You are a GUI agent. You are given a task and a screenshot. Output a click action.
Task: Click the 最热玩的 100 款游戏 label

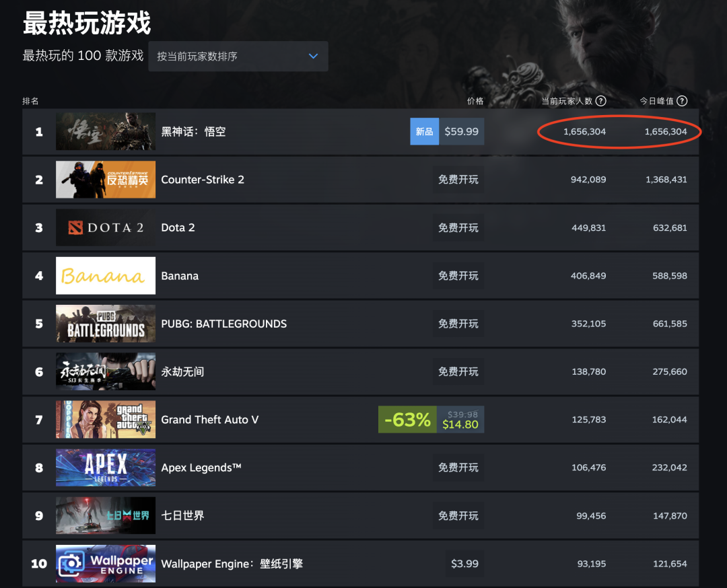(x=83, y=56)
